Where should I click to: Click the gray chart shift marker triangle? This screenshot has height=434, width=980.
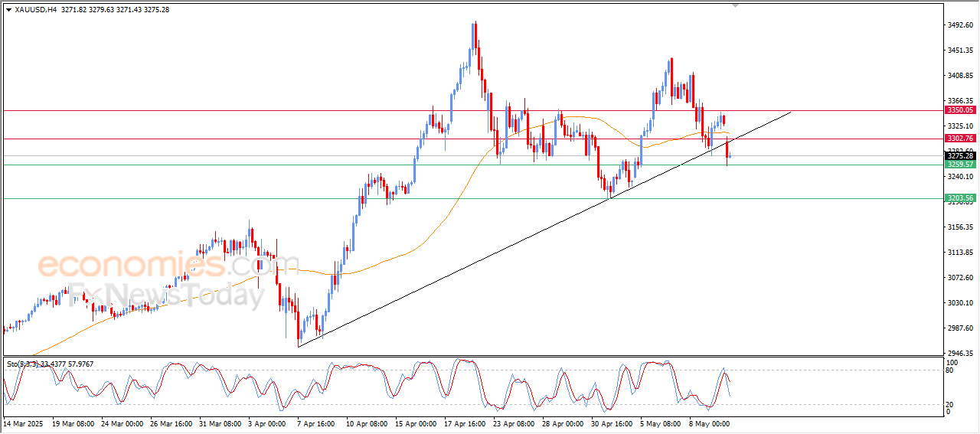coord(736,5)
